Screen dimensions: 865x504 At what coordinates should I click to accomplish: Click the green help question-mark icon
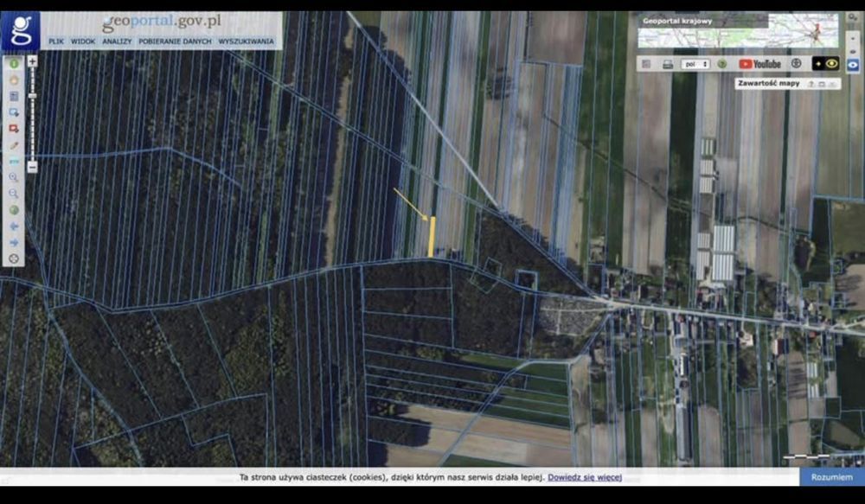click(x=721, y=64)
